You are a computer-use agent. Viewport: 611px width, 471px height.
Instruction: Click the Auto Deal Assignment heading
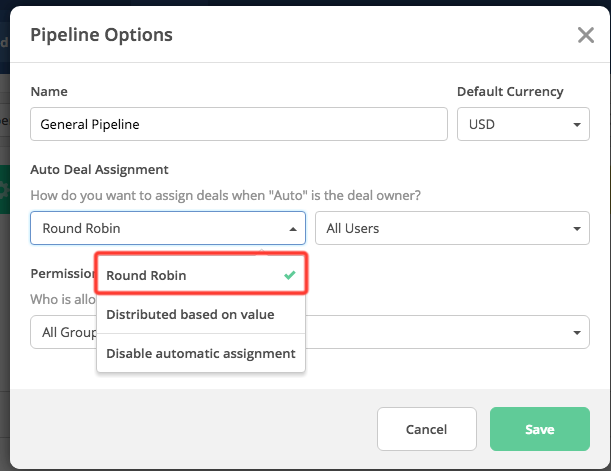pyautogui.click(x=99, y=170)
